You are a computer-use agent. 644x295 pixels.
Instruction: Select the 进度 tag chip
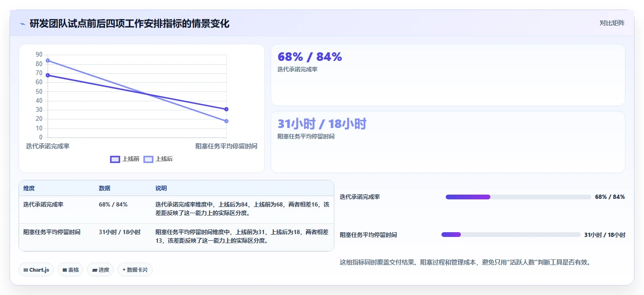tap(100, 270)
